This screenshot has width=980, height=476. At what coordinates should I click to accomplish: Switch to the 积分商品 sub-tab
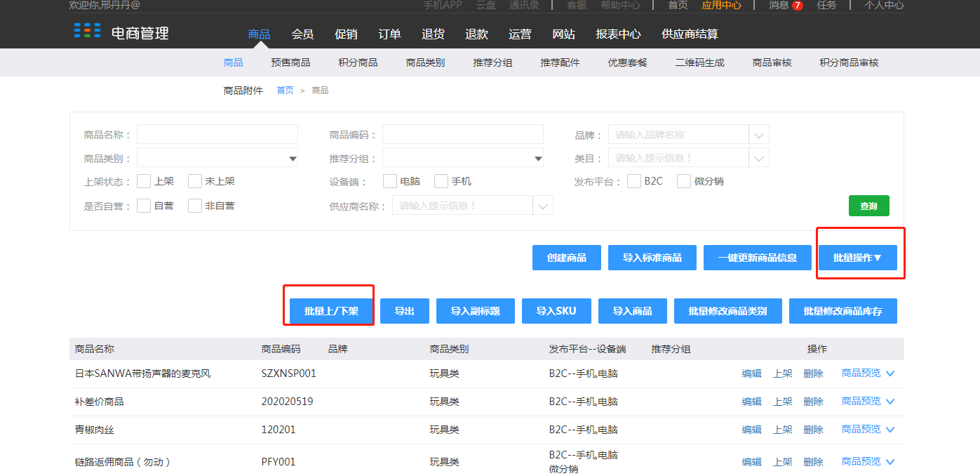(358, 62)
